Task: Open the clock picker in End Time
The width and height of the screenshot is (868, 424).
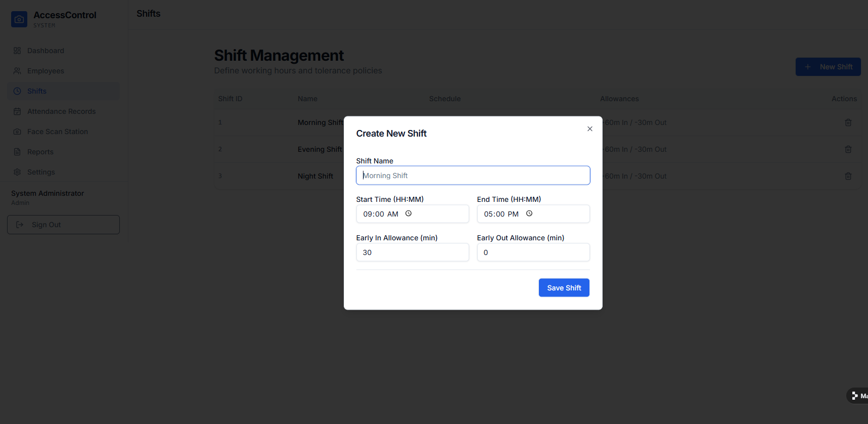Action: pyautogui.click(x=529, y=214)
